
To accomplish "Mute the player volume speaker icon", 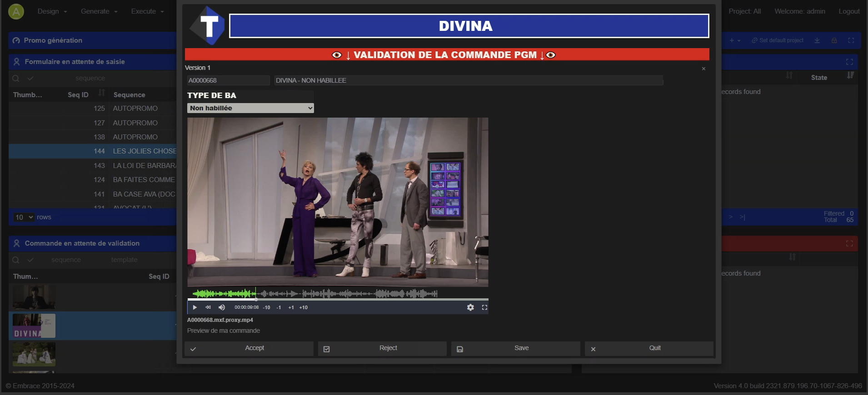I will coord(222,307).
